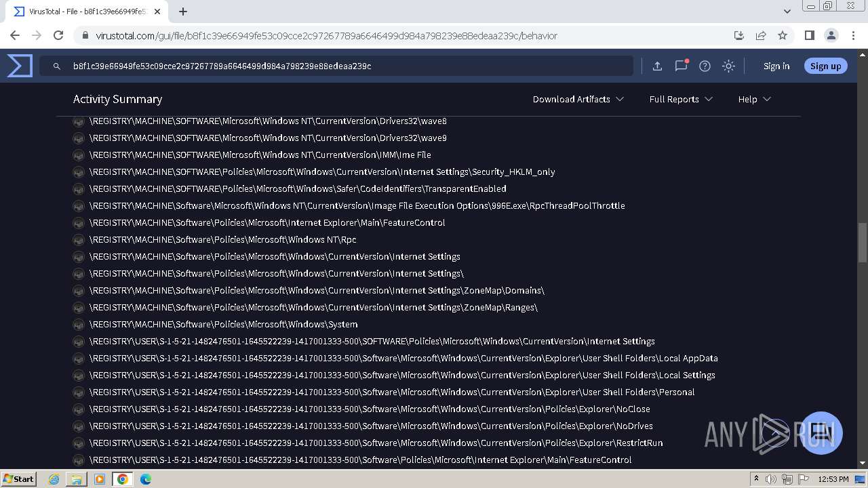Image resolution: width=868 pixels, height=488 pixels.
Task: Click the volume speaker tray icon
Action: (x=772, y=479)
